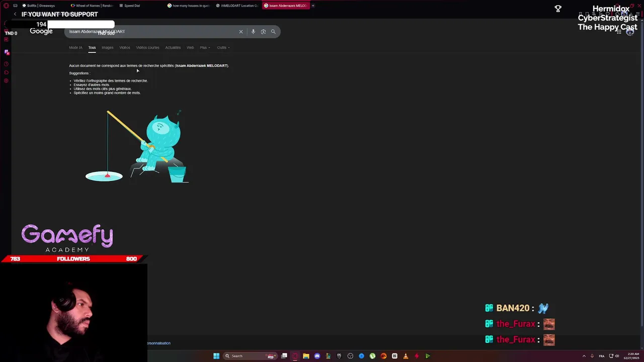Click fishing monster no-results illustration
Image resolution: width=644 pixels, height=362 pixels.
point(137,147)
